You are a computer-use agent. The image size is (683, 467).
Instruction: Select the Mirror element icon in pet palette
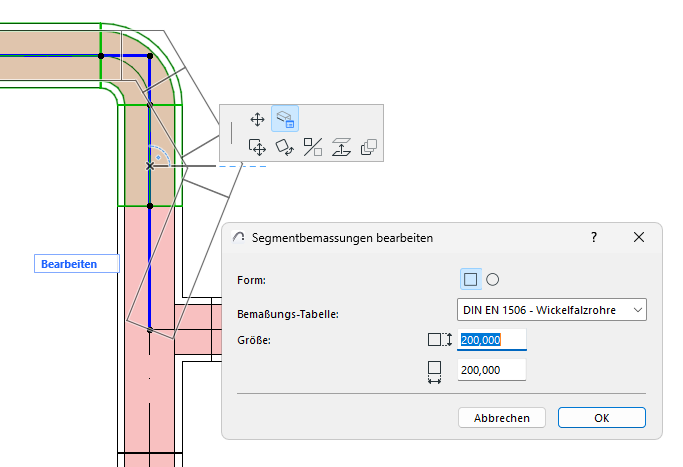point(313,147)
